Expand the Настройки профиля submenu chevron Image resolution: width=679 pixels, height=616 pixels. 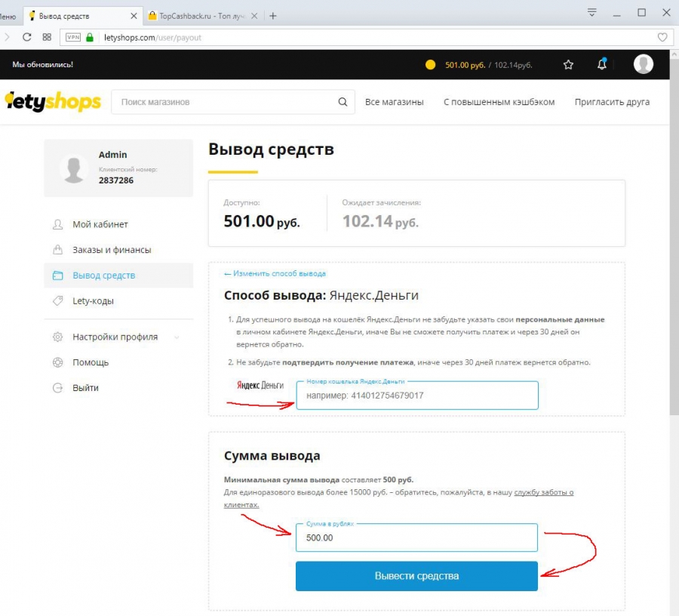point(177,337)
